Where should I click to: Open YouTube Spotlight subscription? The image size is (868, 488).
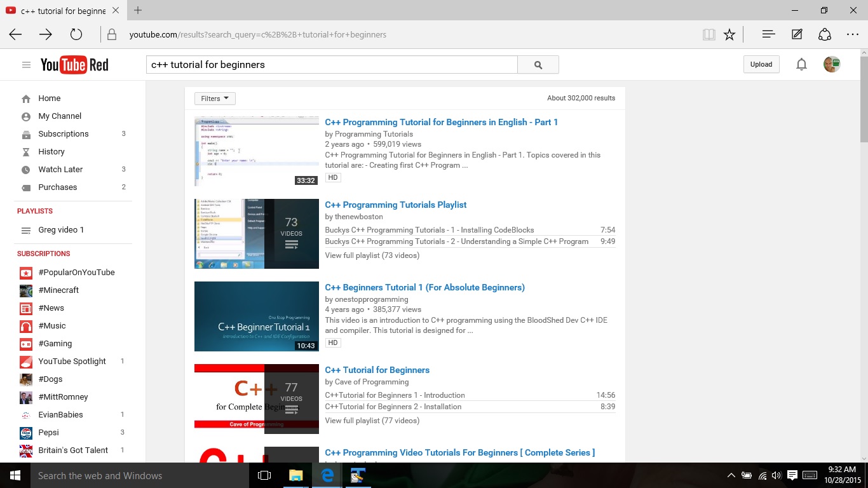[x=73, y=362]
